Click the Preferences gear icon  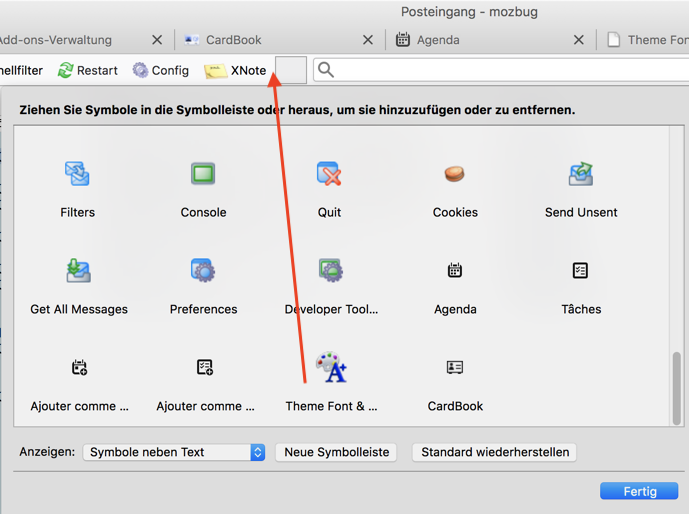tap(203, 271)
